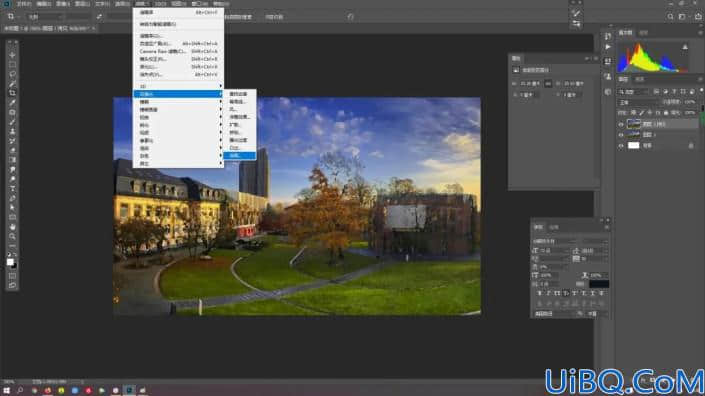Open the Histogram panel flyout menu
The height and width of the screenshot is (396, 705).
click(x=700, y=32)
